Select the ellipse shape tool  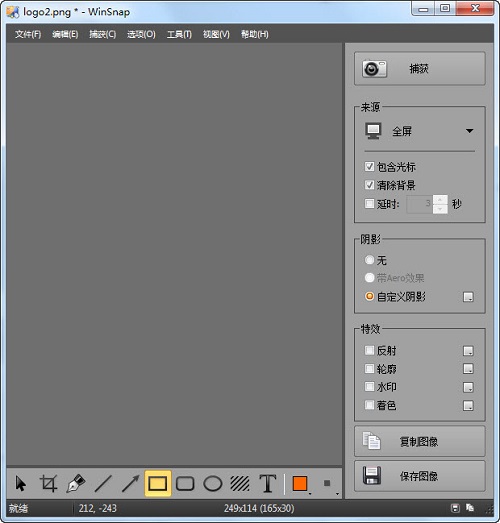tap(212, 483)
